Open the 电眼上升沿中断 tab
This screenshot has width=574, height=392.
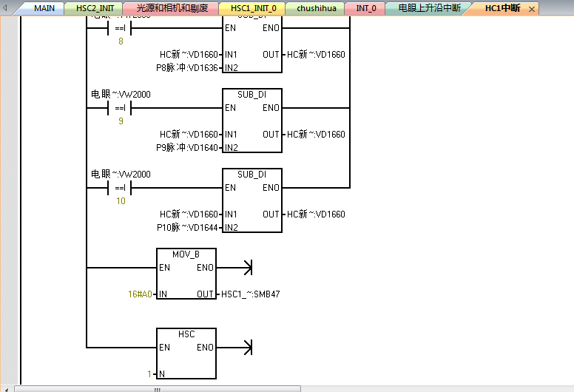tap(429, 8)
